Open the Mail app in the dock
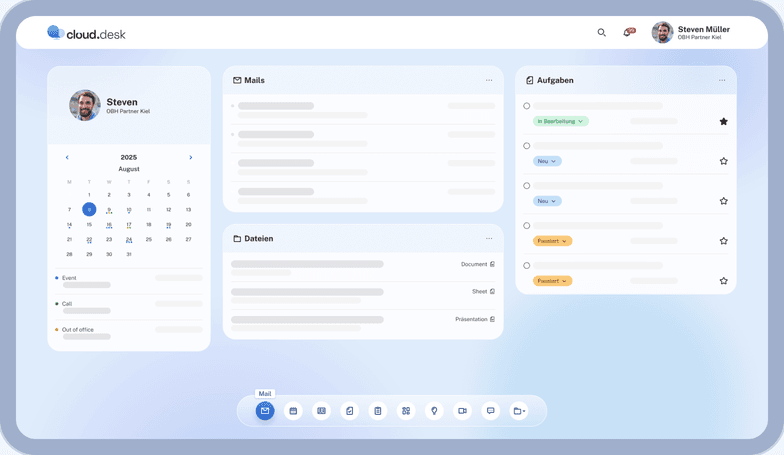Image resolution: width=784 pixels, height=455 pixels. pyautogui.click(x=265, y=411)
